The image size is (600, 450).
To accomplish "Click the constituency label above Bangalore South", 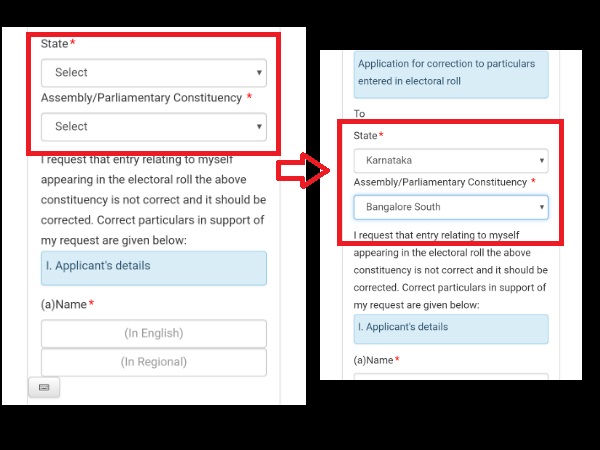I will coord(440,183).
